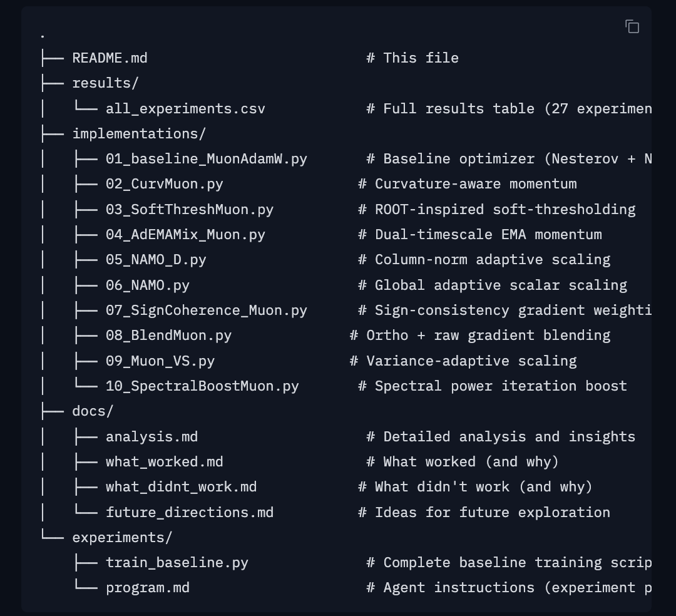
Task: Click 01_baseline_MuonAdamW.py file name
Action: (x=206, y=159)
